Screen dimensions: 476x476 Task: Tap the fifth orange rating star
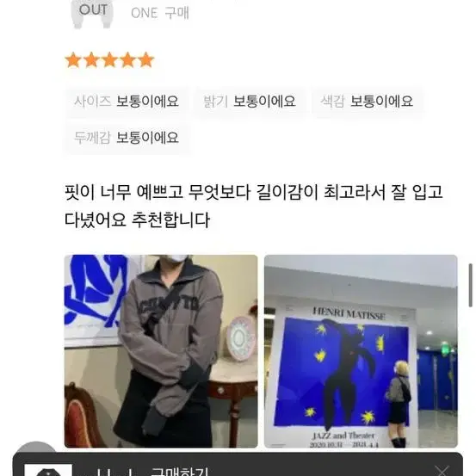[x=146, y=59]
